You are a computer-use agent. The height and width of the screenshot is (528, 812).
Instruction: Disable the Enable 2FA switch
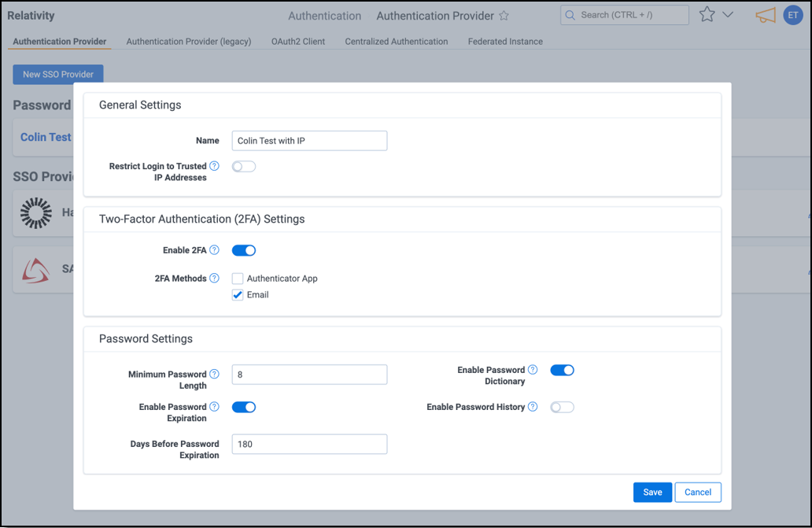(x=244, y=250)
